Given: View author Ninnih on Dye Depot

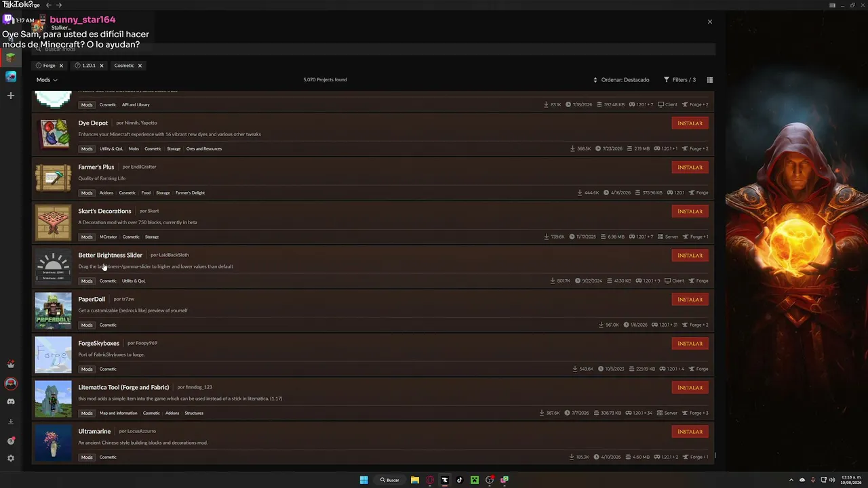Looking at the screenshot, I should tap(132, 123).
